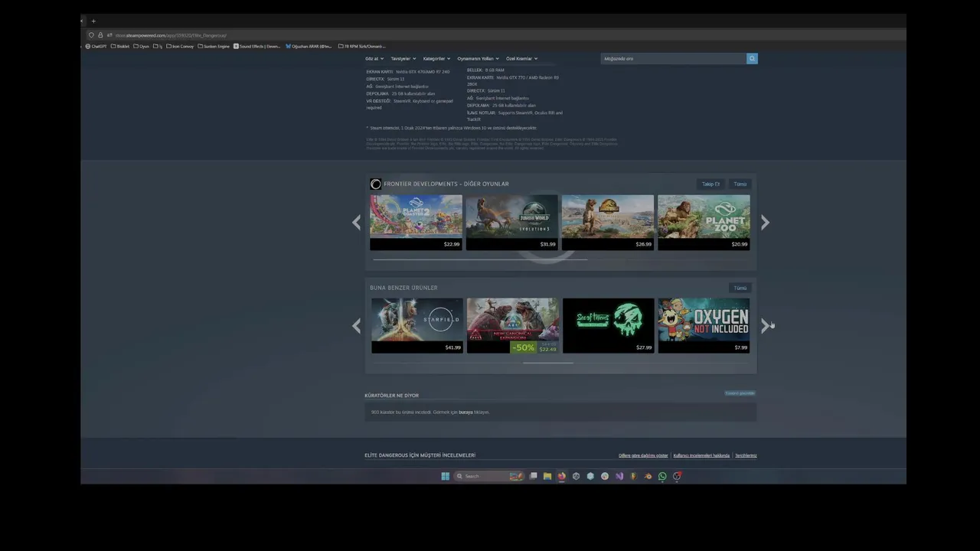Open a new browser tab with plus icon
Image resolution: width=980 pixels, height=551 pixels.
(93, 21)
